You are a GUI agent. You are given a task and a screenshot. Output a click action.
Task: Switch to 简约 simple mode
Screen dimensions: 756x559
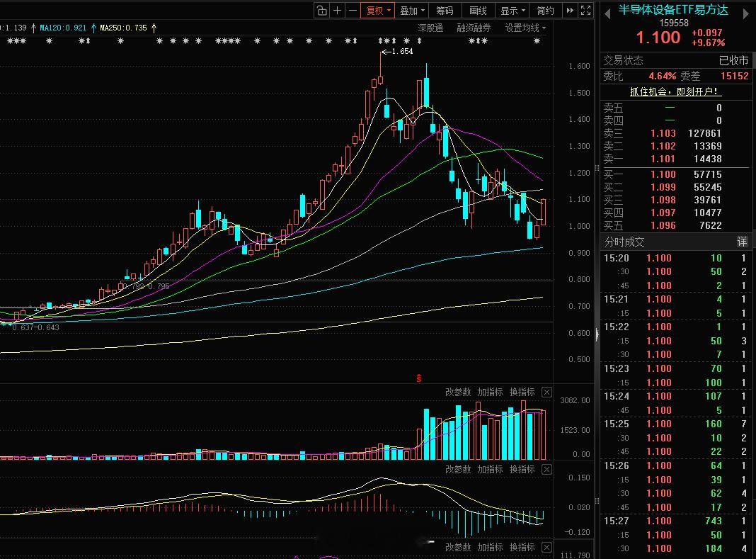545,10
